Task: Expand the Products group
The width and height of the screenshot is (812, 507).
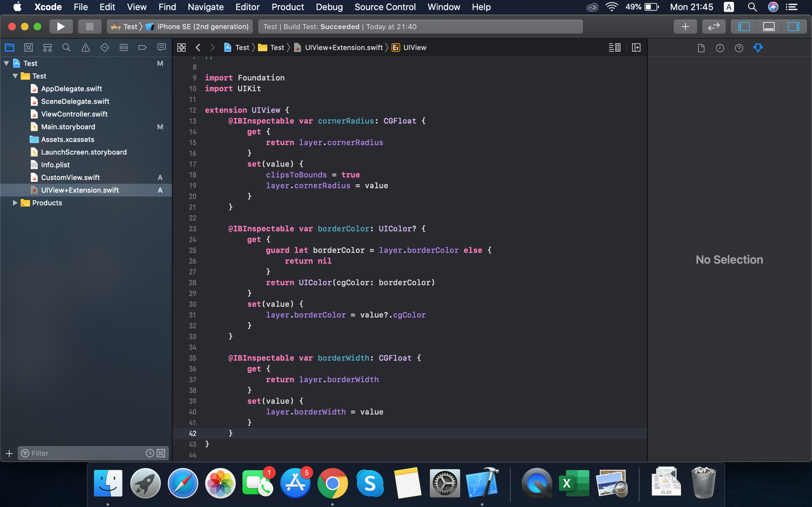Action: pyautogui.click(x=15, y=203)
